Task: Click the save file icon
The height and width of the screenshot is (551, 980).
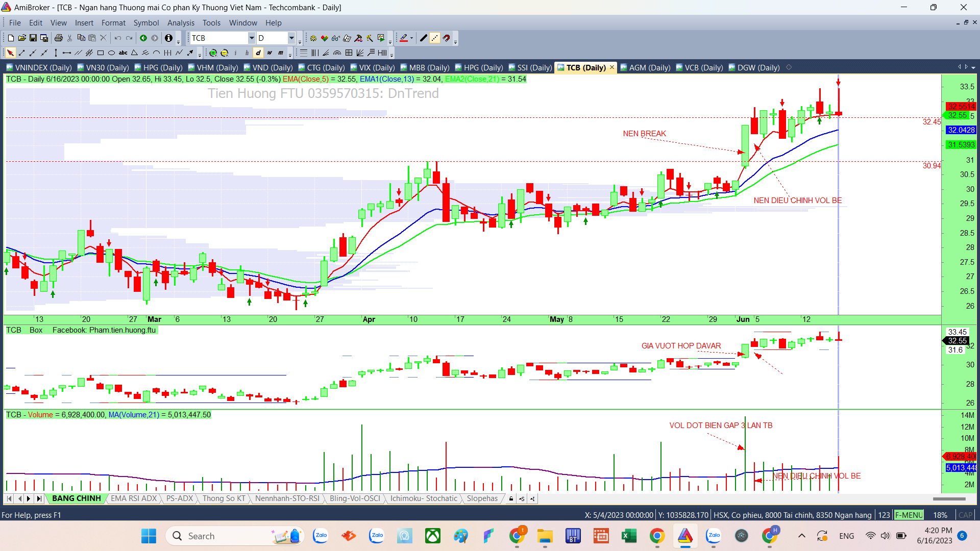Action: (x=33, y=38)
